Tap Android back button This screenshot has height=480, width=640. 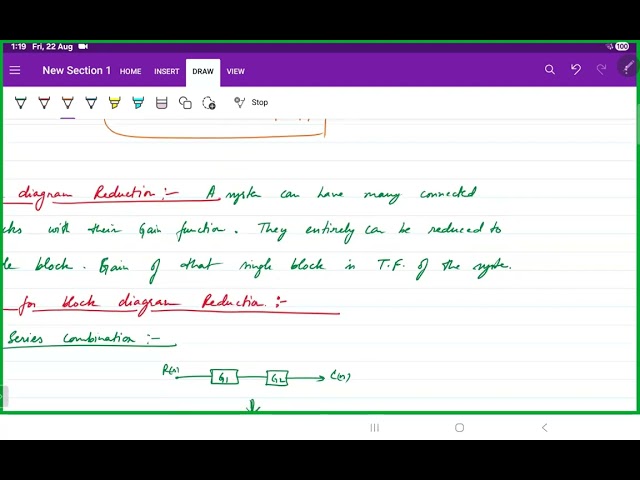(544, 427)
